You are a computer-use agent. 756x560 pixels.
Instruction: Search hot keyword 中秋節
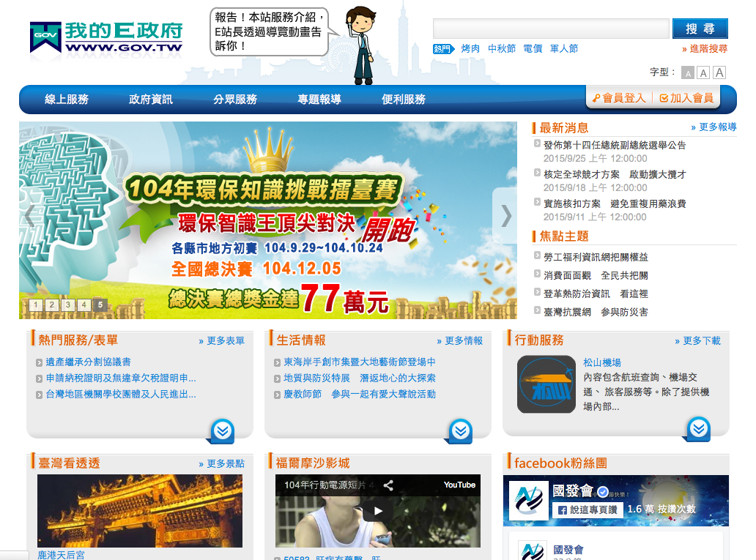[x=501, y=48]
